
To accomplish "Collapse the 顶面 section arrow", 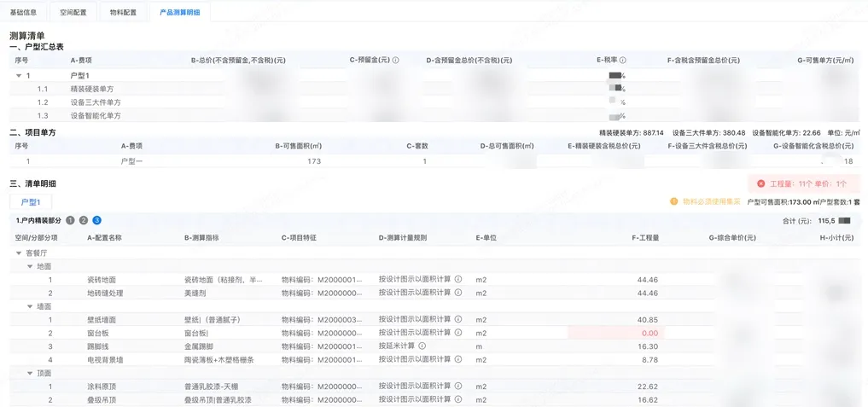I will pyautogui.click(x=30, y=373).
